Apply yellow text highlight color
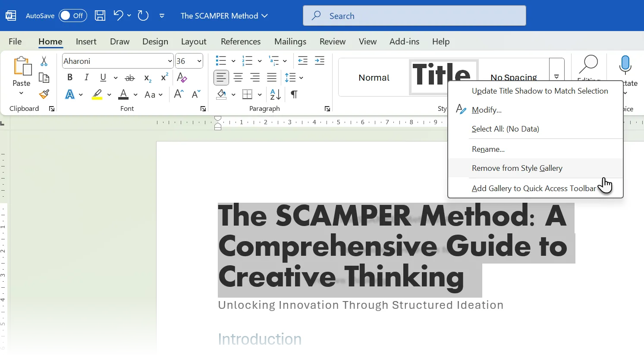 (x=97, y=94)
